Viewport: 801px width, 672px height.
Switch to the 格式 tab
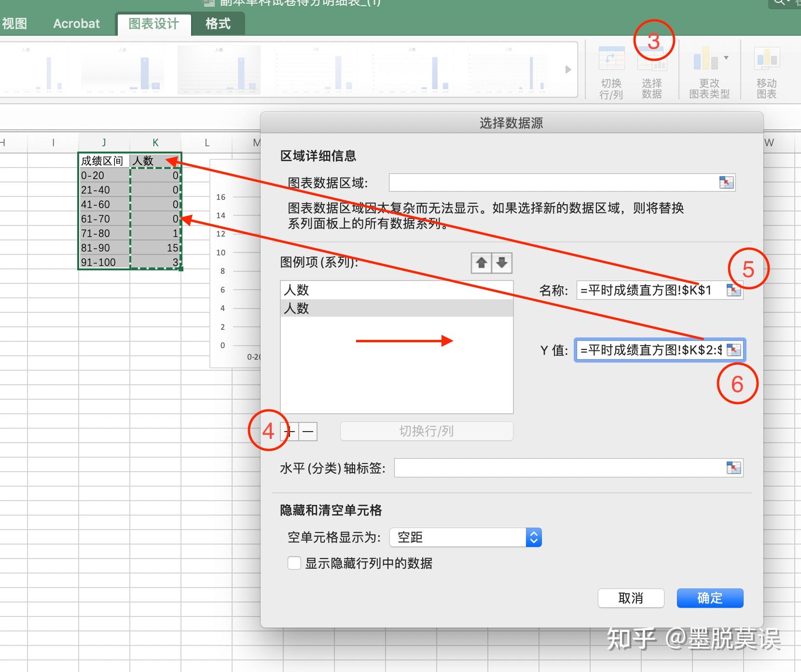coord(218,24)
